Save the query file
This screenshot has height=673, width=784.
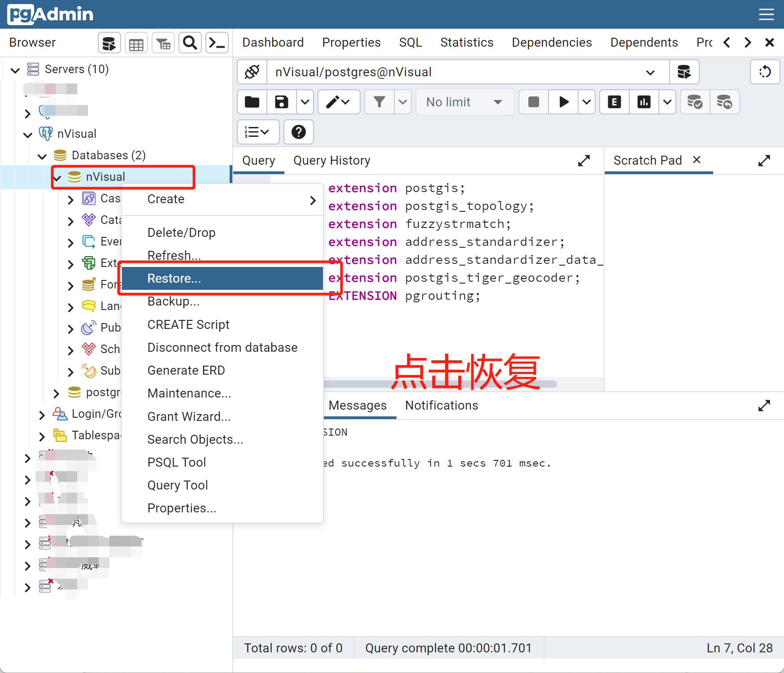(282, 102)
